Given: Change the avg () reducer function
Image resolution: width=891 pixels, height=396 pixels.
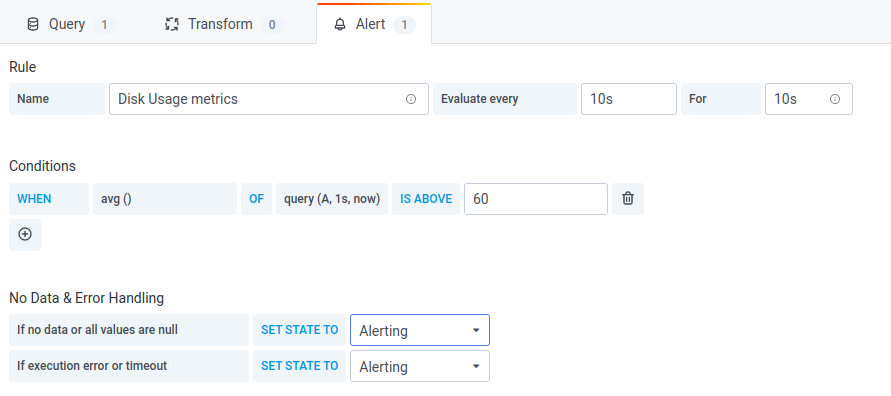Looking at the screenshot, I should coord(165,199).
